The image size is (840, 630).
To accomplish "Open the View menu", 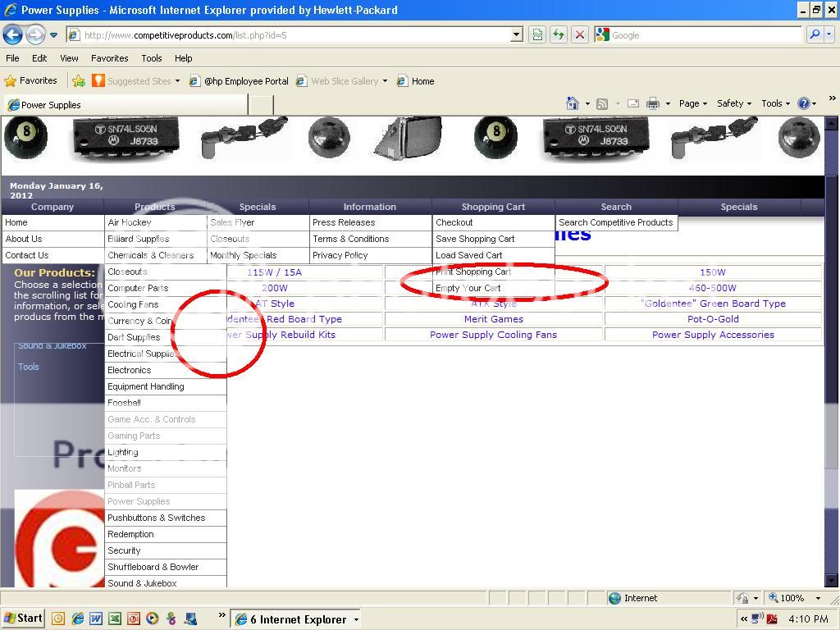I will pos(69,58).
